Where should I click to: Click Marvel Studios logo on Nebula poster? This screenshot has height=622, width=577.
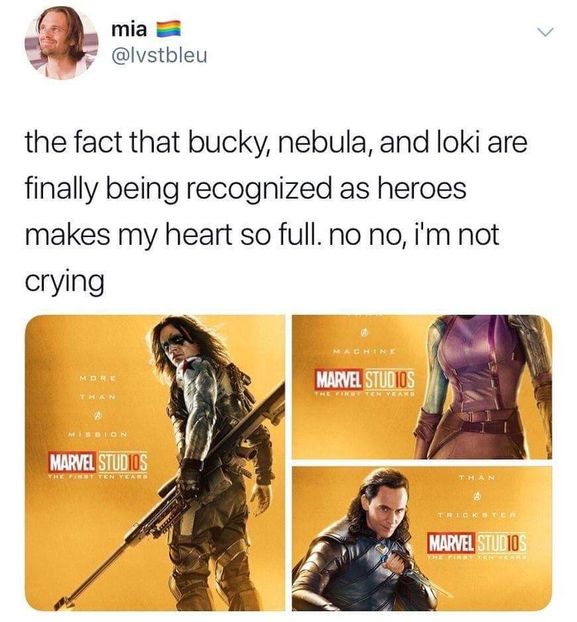(x=365, y=380)
